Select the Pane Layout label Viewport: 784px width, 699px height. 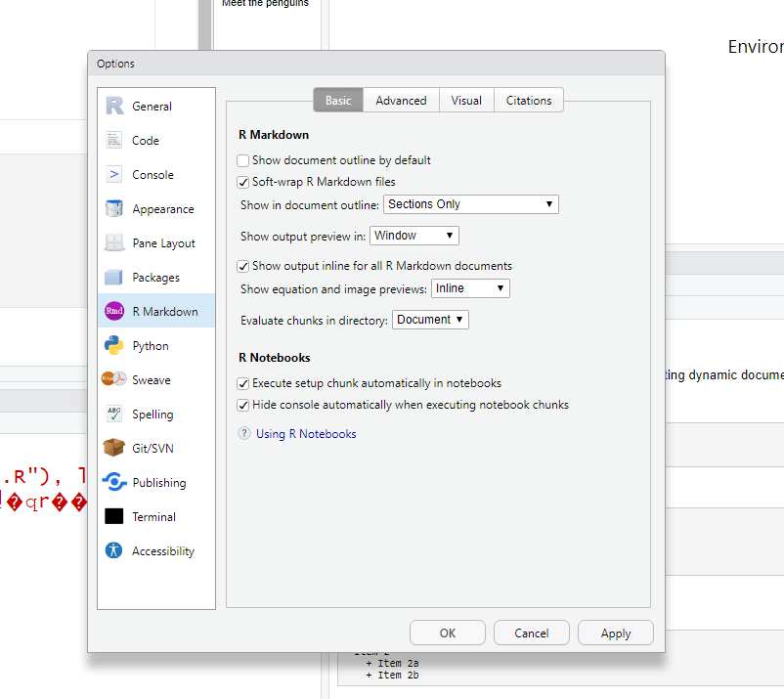tap(163, 243)
